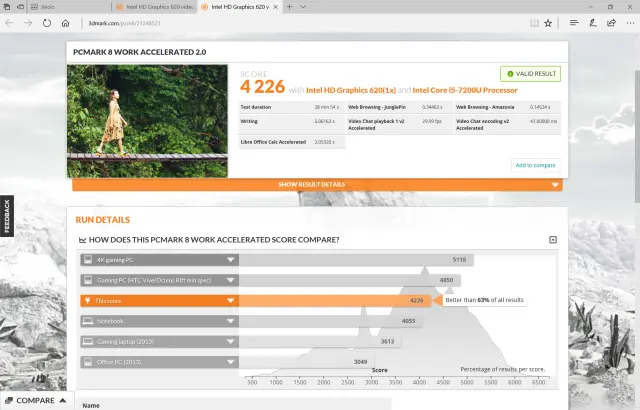
Task: Click the Share icon in the browser toolbar
Action: coord(612,21)
